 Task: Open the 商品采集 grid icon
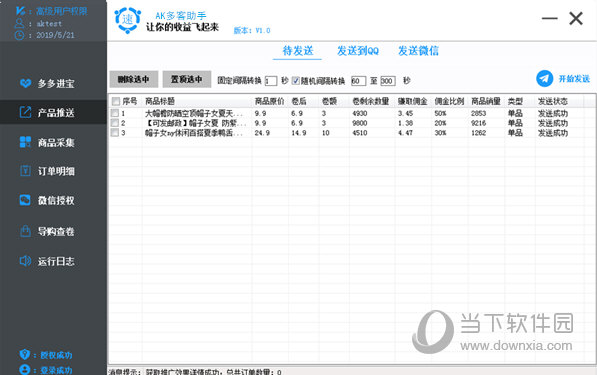[x=25, y=142]
